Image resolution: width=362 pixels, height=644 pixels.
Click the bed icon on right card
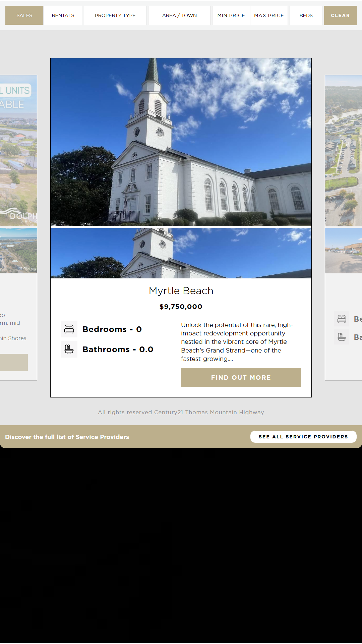(x=342, y=319)
